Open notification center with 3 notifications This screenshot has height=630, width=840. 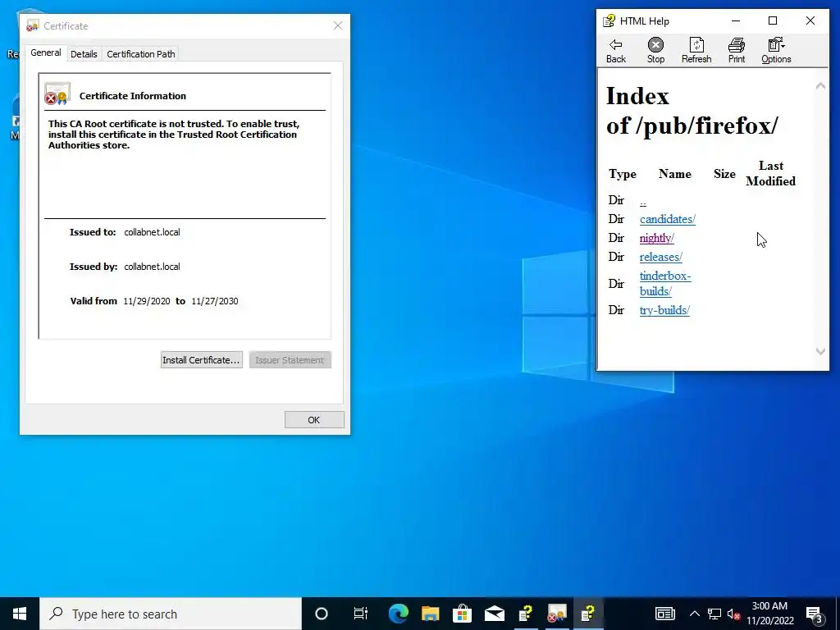[x=815, y=614]
